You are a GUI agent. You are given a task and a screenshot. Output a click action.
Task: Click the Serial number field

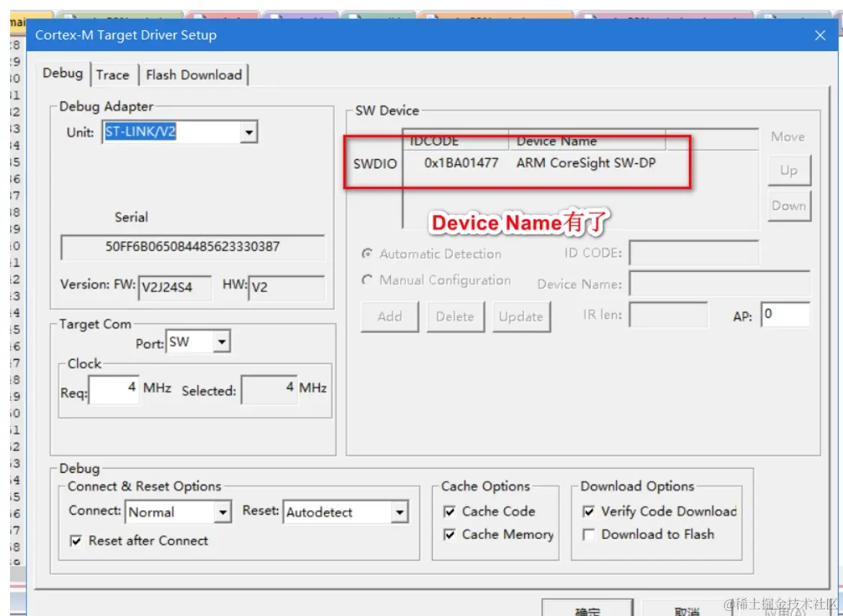click(x=192, y=248)
